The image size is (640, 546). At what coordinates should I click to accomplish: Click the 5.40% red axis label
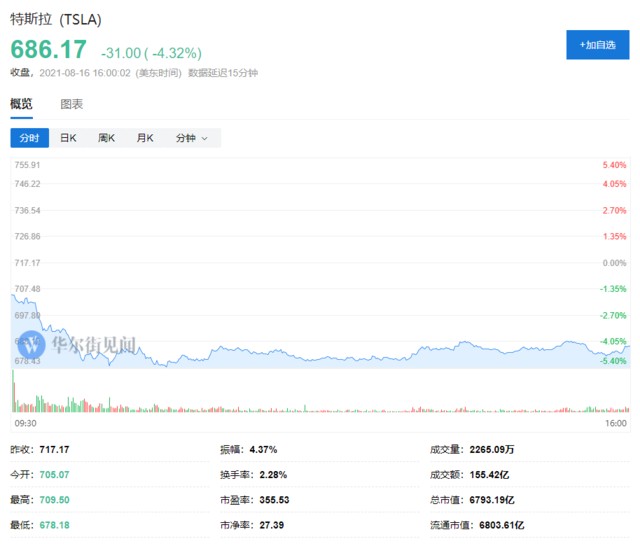point(614,165)
